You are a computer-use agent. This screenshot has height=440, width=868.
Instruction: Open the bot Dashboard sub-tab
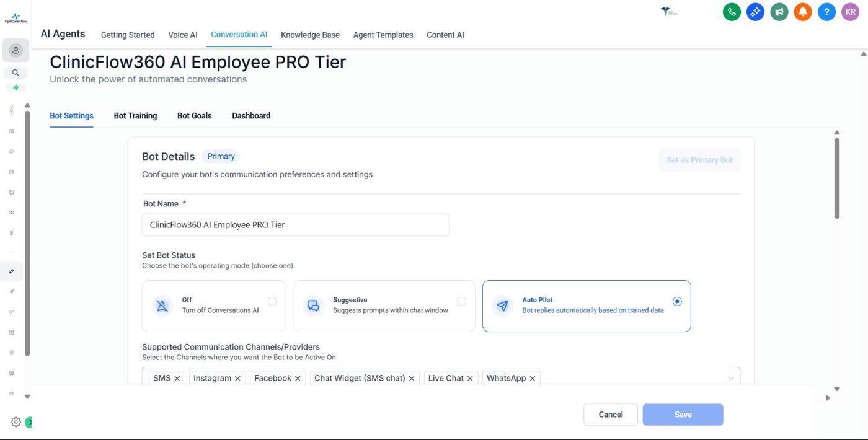tap(251, 116)
